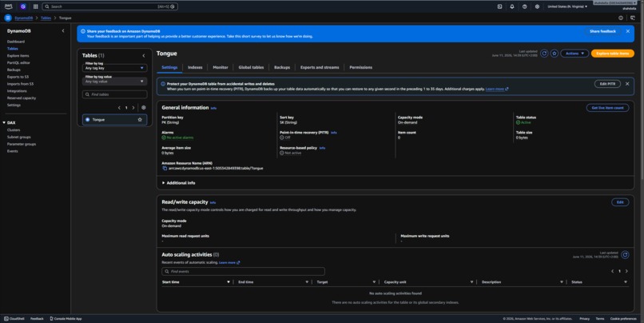Click the Find tables search field
Image resolution: width=644 pixels, height=323 pixels.
[114, 94]
